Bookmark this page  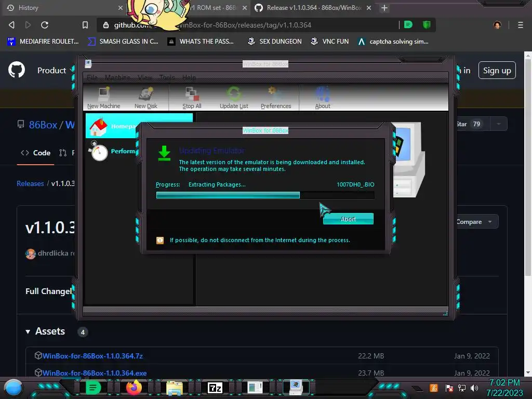pyautogui.click(x=85, y=25)
